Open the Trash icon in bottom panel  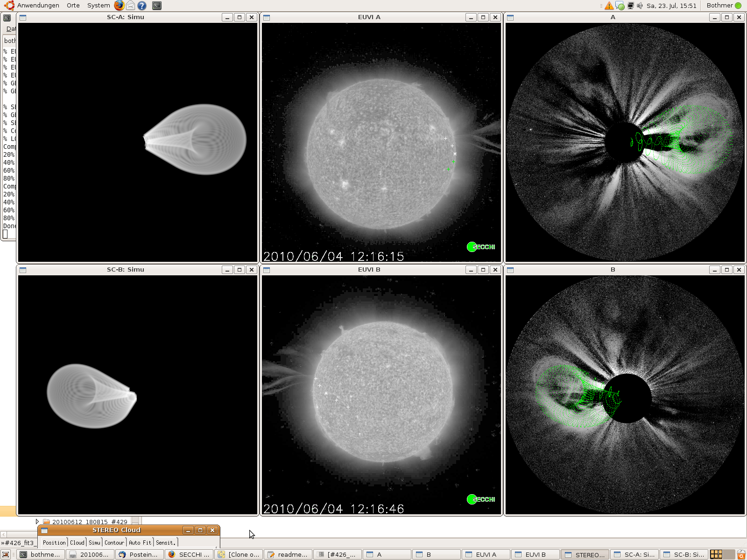click(741, 554)
